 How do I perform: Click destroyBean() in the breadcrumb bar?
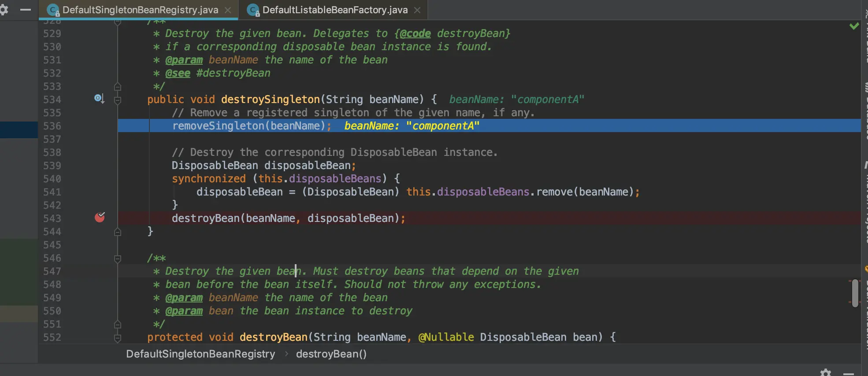click(331, 354)
